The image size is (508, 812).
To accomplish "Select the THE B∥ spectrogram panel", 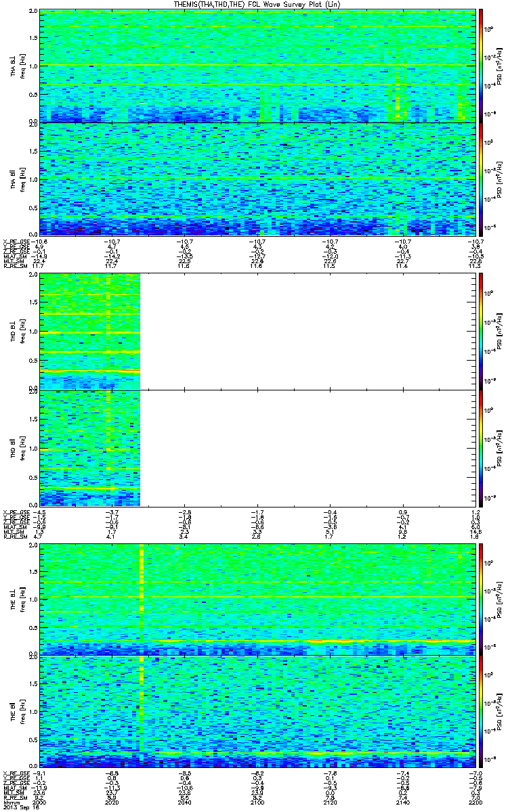I will 258,711.
